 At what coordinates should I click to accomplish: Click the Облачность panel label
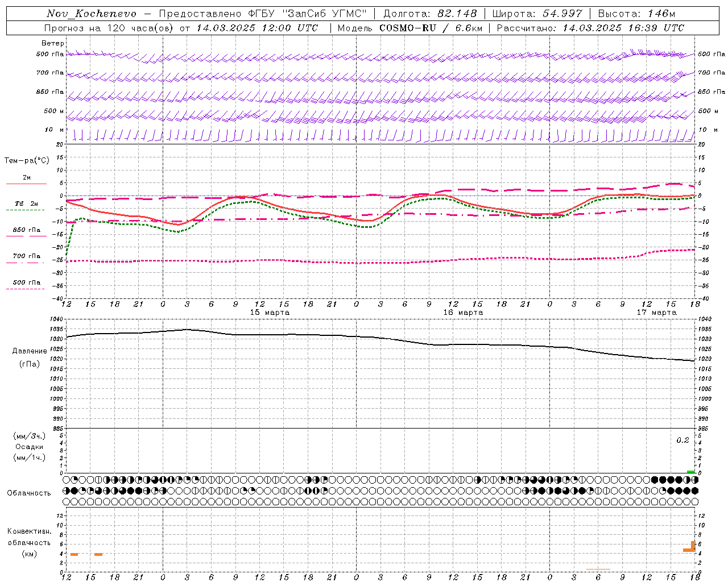tap(29, 493)
